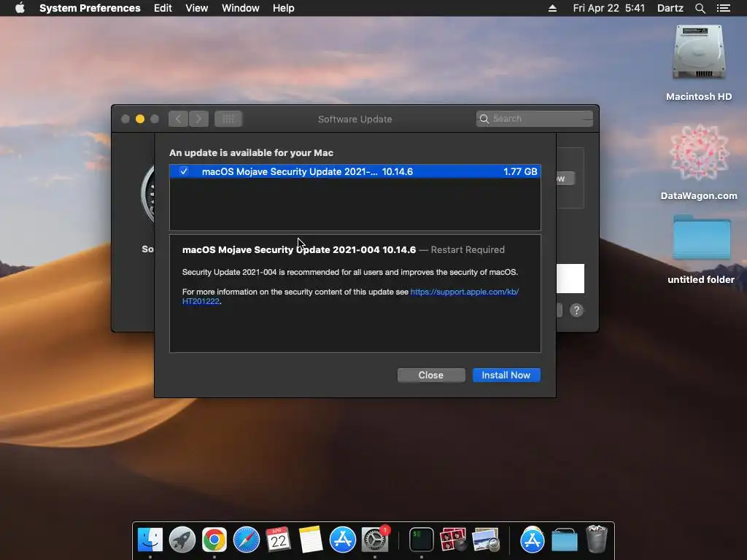Click the Restart Required label

(468, 249)
